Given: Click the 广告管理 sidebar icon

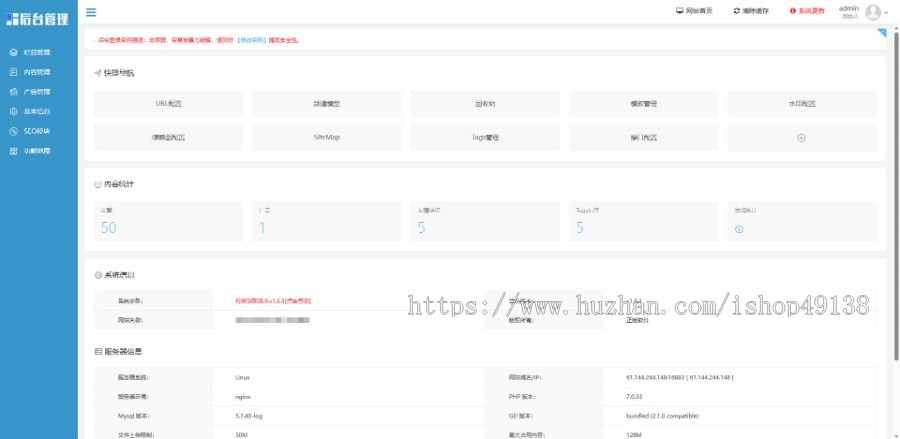Looking at the screenshot, I should click(14, 92).
